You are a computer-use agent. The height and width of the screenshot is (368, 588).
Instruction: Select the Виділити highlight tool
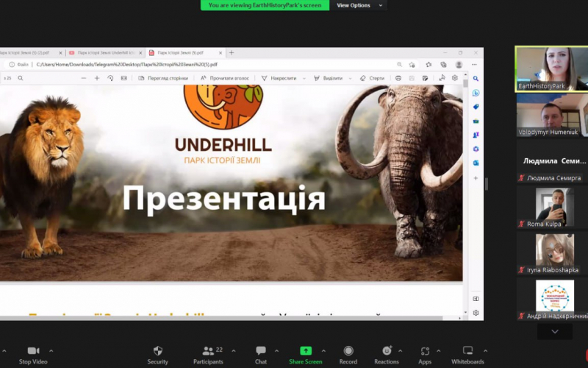point(328,78)
